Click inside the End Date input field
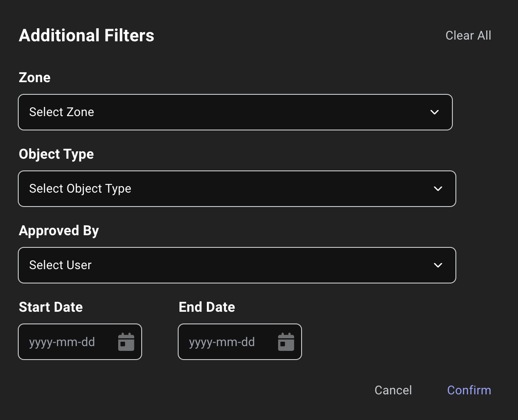 [226, 342]
